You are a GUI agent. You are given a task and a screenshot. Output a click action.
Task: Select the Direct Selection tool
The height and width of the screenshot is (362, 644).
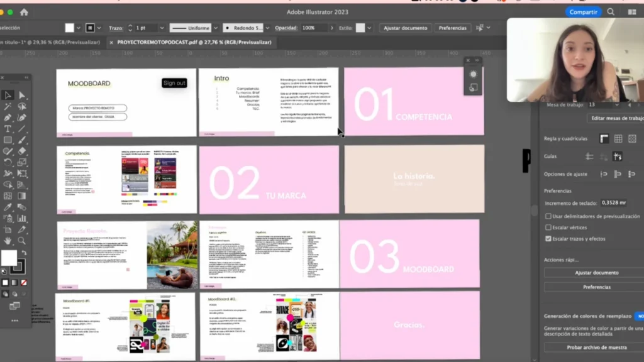pos(22,96)
